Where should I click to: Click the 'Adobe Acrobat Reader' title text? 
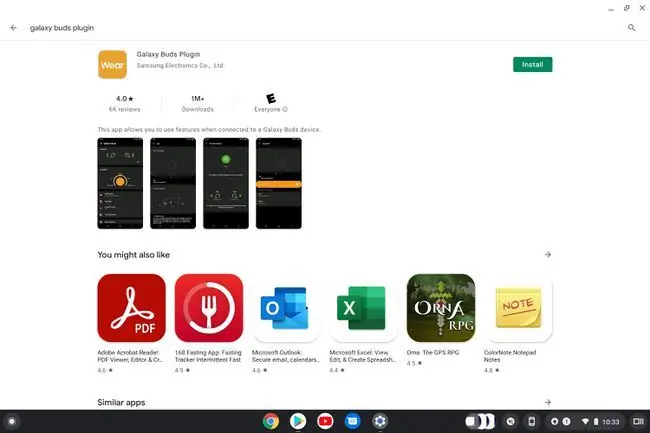[x=129, y=356]
